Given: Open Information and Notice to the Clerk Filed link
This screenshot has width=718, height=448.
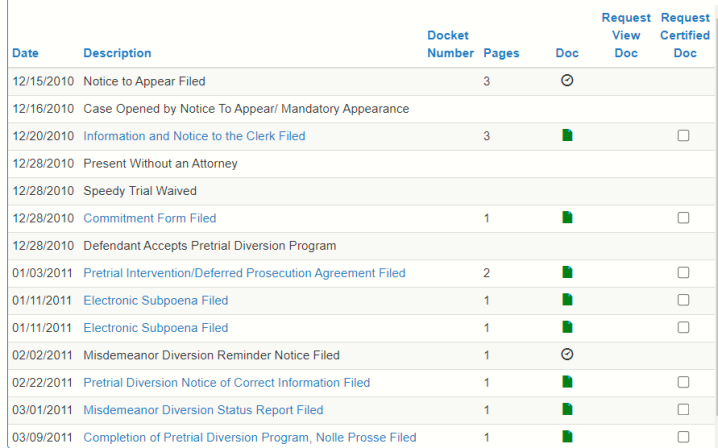Looking at the screenshot, I should pos(194,136).
